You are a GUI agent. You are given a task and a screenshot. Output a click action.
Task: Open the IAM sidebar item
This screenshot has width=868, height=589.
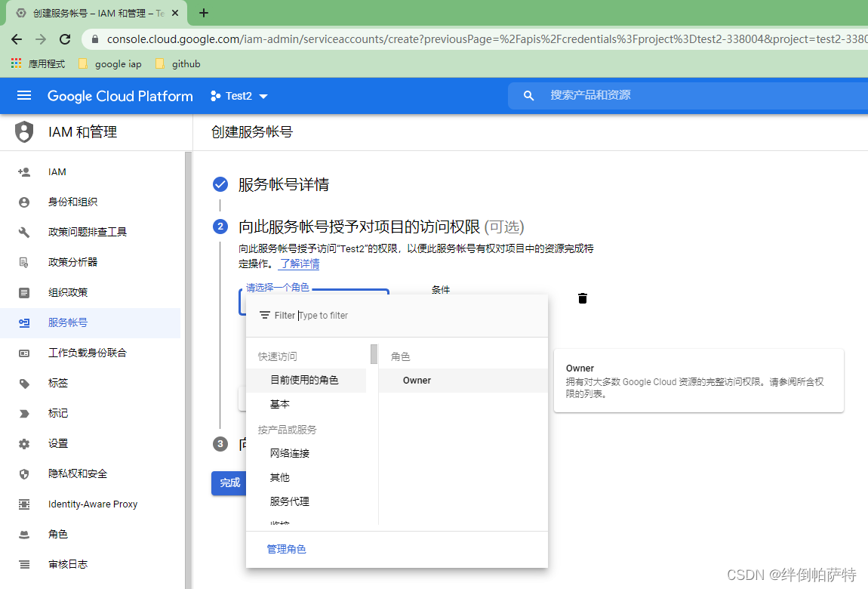(91, 172)
